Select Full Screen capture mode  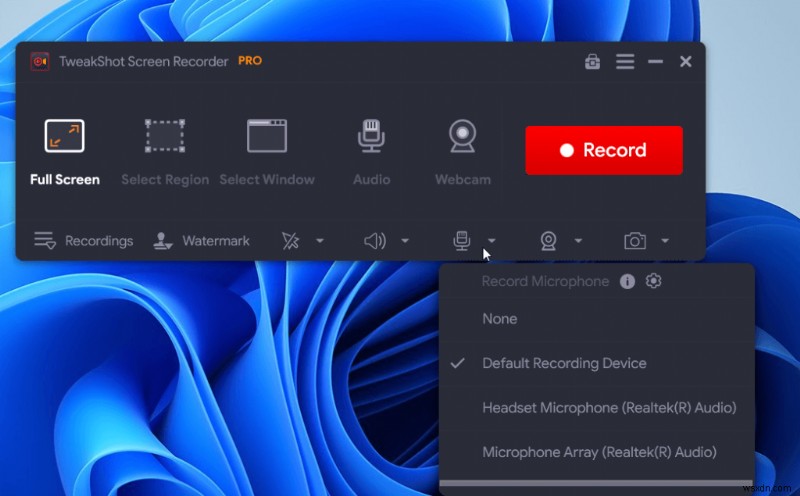click(x=65, y=151)
